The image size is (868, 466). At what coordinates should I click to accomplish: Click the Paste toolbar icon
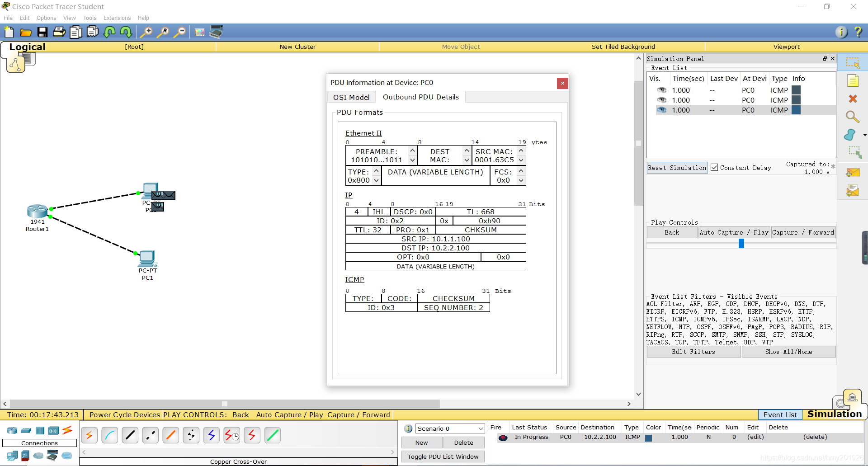(93, 32)
